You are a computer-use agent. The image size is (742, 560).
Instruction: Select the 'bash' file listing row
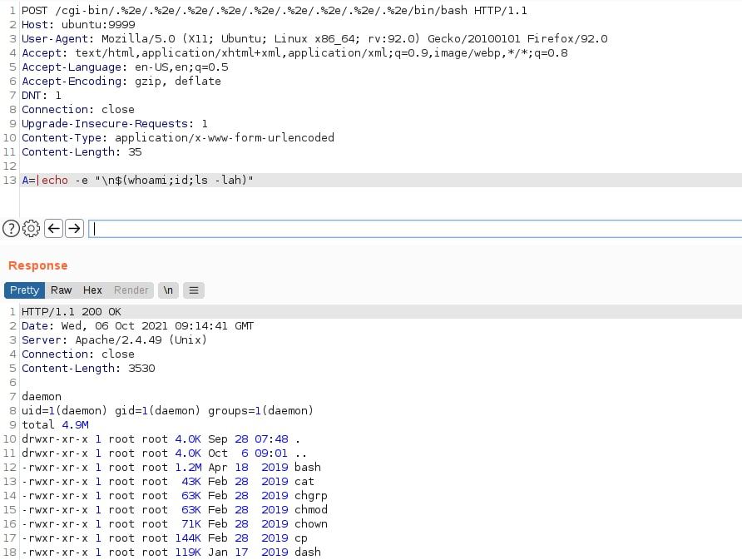pos(171,468)
